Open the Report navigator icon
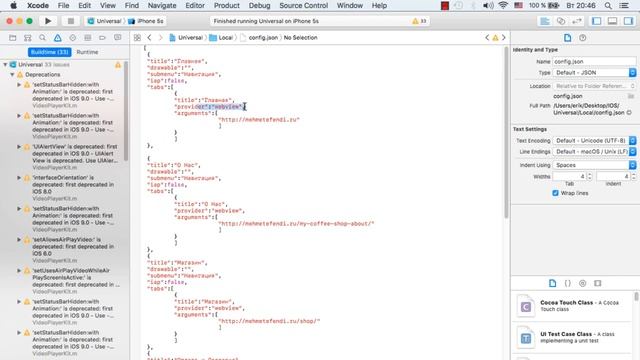 [x=118, y=38]
